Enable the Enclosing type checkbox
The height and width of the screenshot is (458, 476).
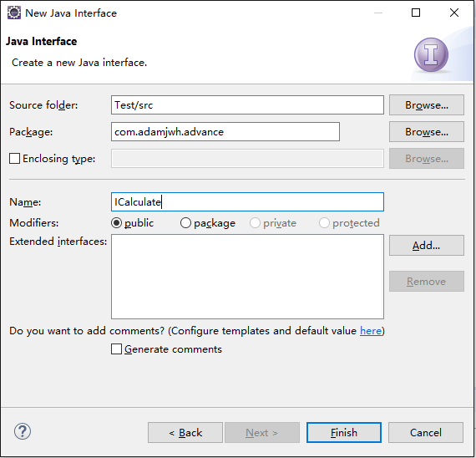coord(14,159)
